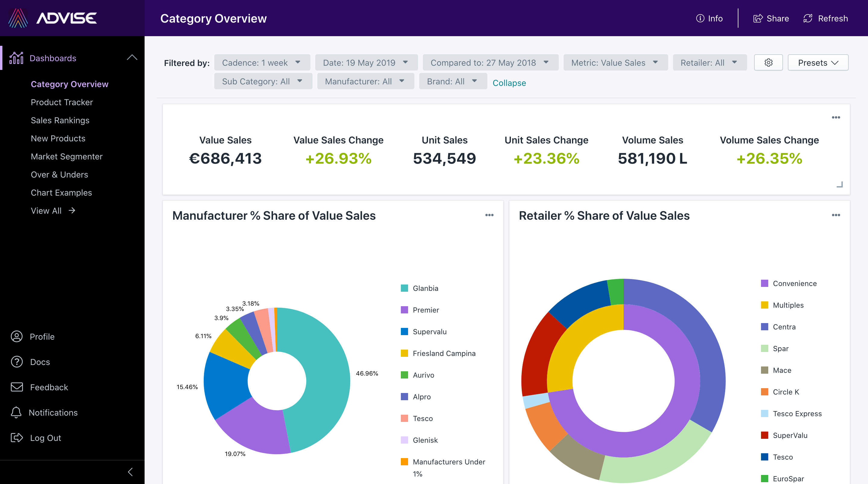Click View All dashboards link

coord(46,210)
